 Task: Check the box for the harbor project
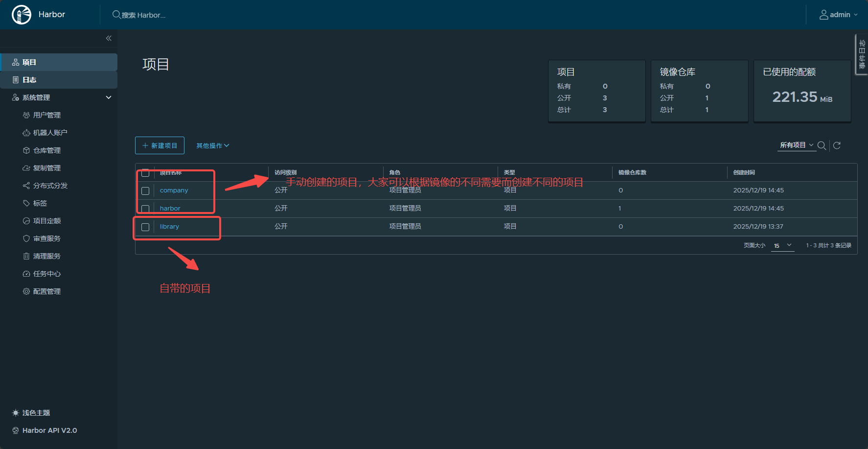click(x=145, y=209)
